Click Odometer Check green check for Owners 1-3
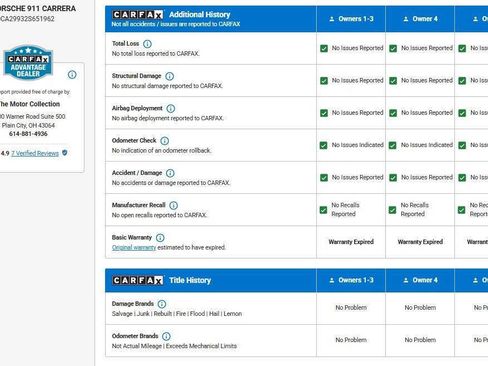Screen dimensions: 488x366 [324, 145]
